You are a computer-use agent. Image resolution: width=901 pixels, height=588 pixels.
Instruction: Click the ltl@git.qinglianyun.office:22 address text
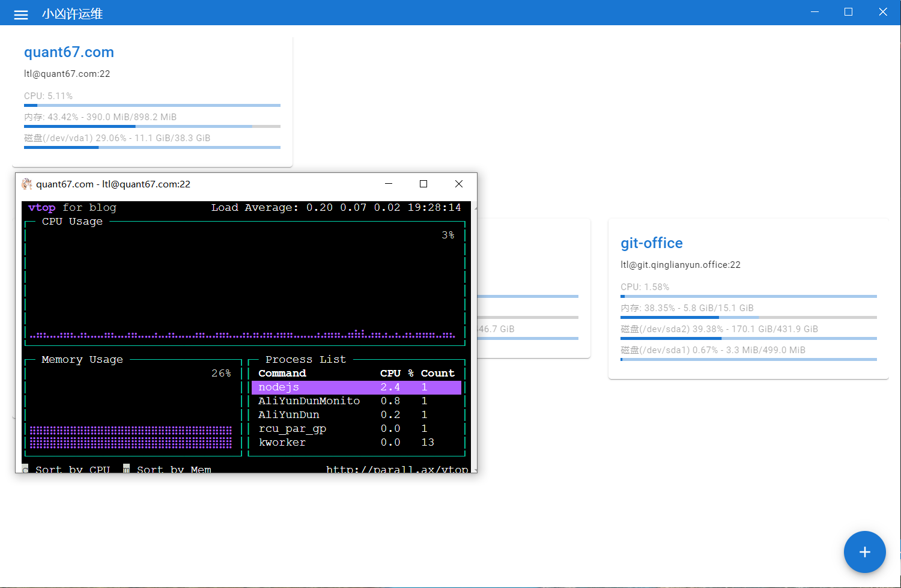(x=681, y=265)
